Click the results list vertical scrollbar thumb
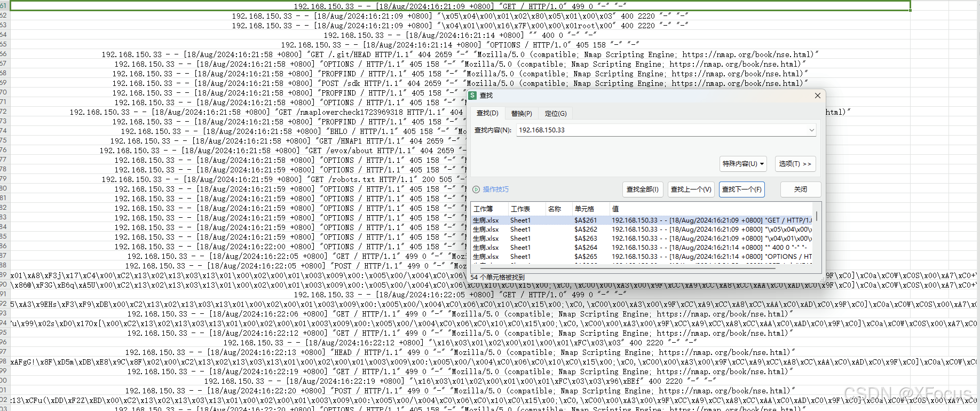 (817, 216)
